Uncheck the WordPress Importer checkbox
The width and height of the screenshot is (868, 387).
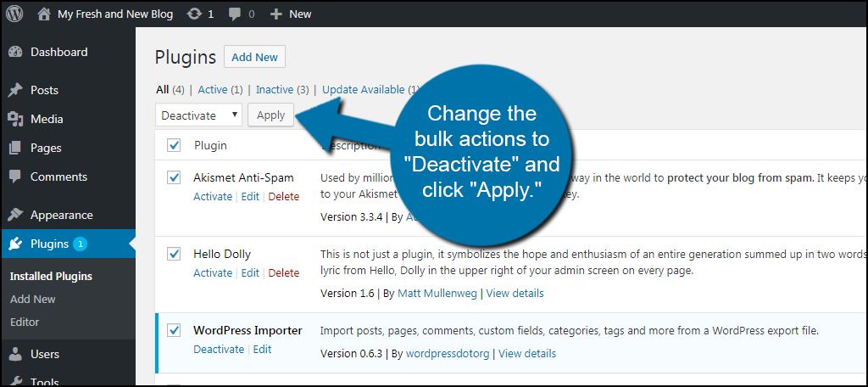[x=174, y=330]
